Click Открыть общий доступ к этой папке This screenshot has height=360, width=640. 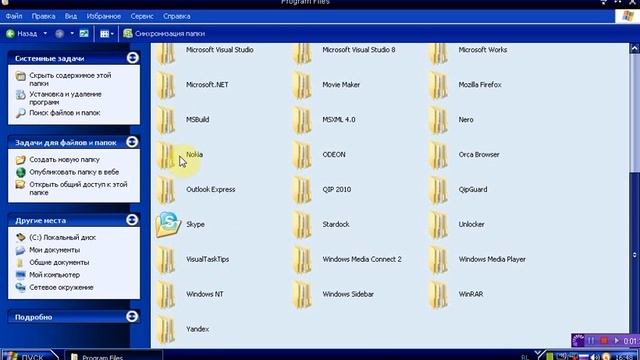[78, 189]
